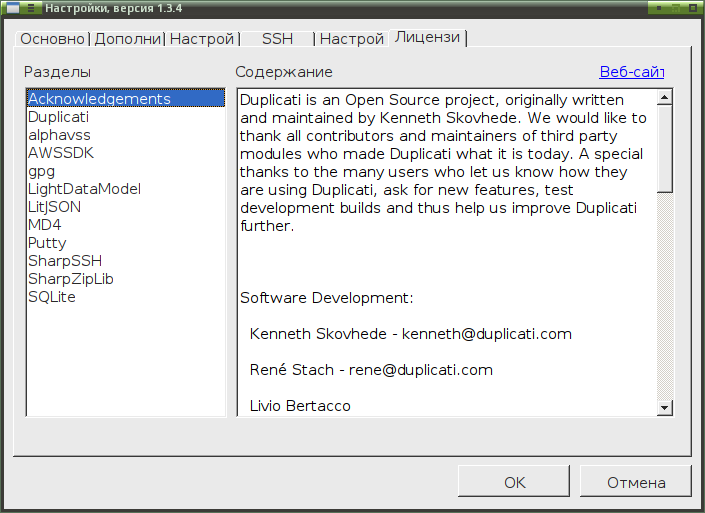The height and width of the screenshot is (513, 705).
Task: Select the Лицензи tab
Action: coord(428,37)
